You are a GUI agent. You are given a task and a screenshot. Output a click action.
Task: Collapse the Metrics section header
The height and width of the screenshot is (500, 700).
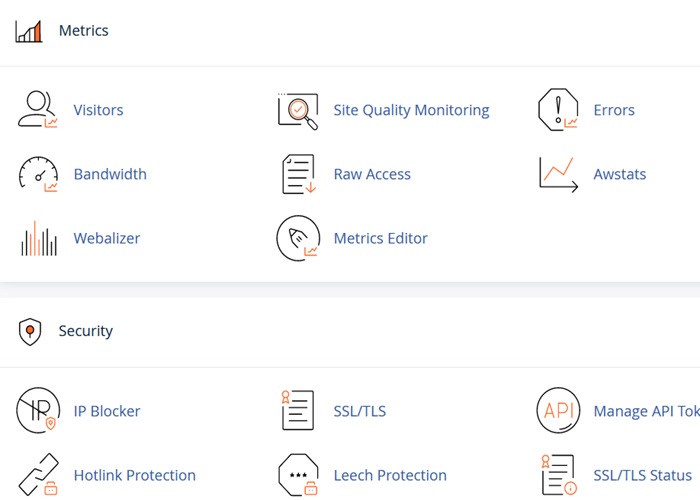coord(84,31)
